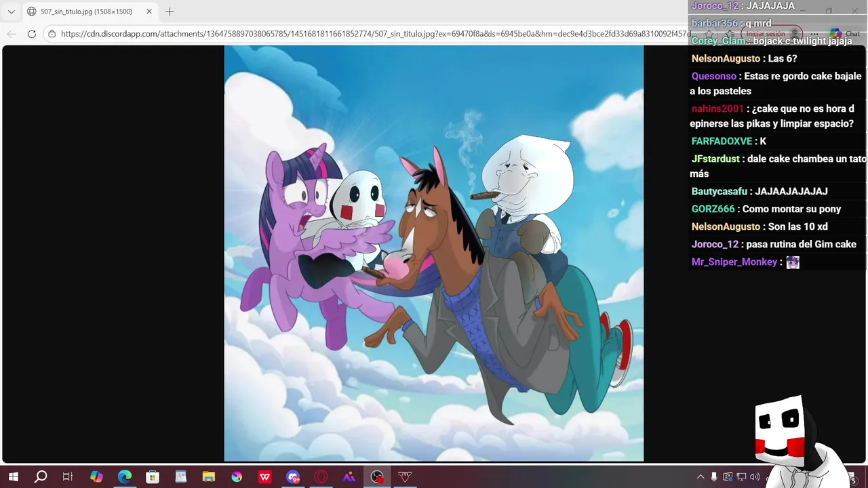Open File Explorer from the taskbar

point(208,477)
